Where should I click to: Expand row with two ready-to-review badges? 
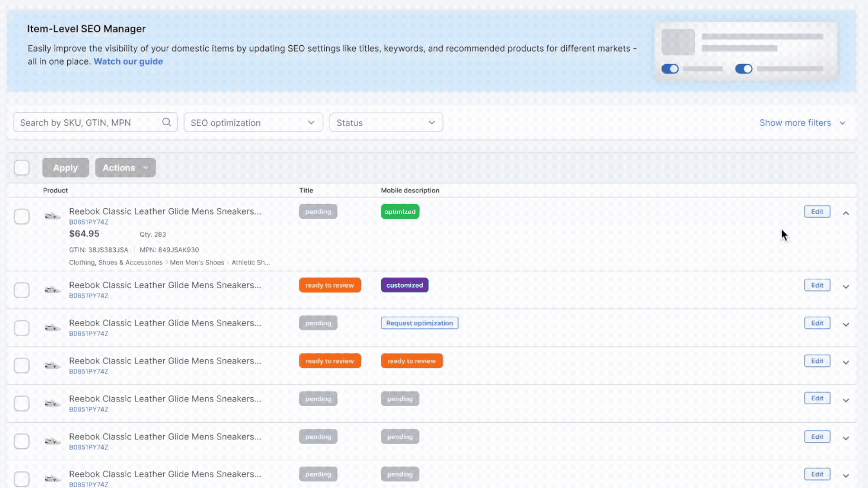click(x=846, y=362)
